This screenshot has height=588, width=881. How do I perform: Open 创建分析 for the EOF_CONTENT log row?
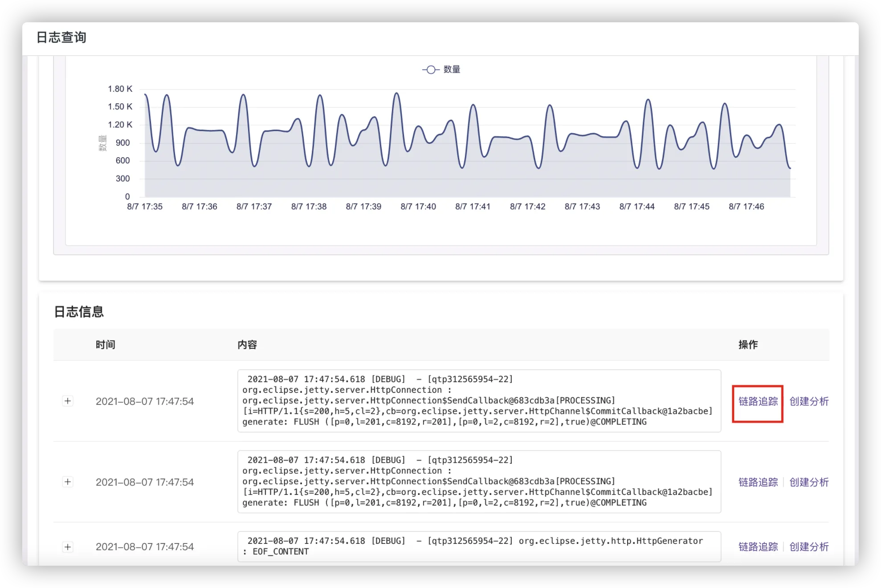[x=809, y=547]
